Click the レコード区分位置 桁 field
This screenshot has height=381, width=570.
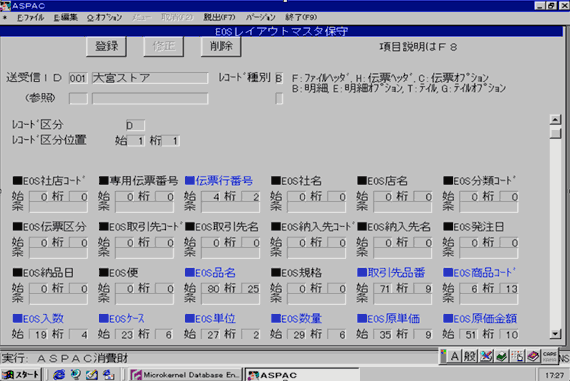[x=170, y=141]
